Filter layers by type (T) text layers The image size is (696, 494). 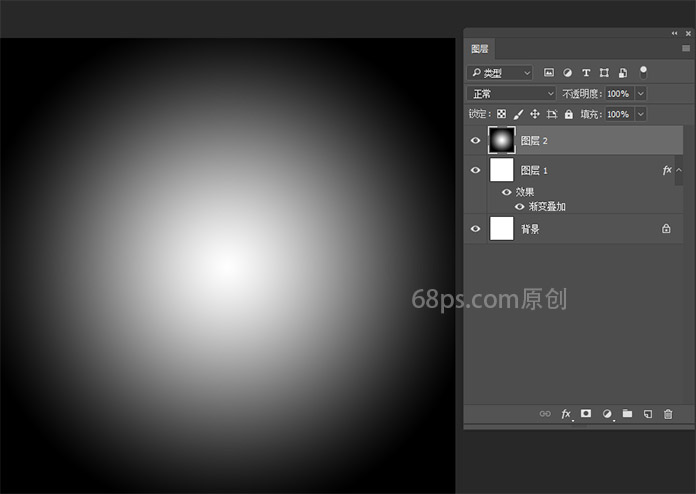point(586,73)
